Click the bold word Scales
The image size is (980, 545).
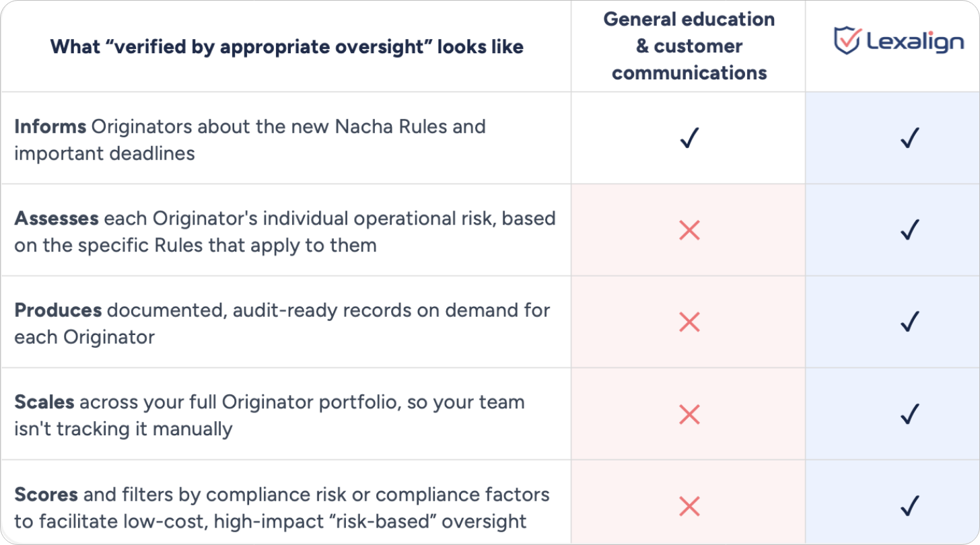44,402
